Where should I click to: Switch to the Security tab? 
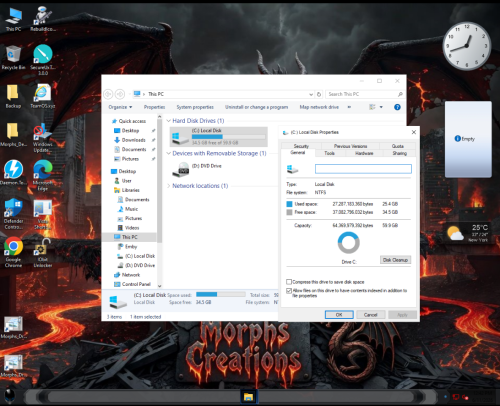301,146
